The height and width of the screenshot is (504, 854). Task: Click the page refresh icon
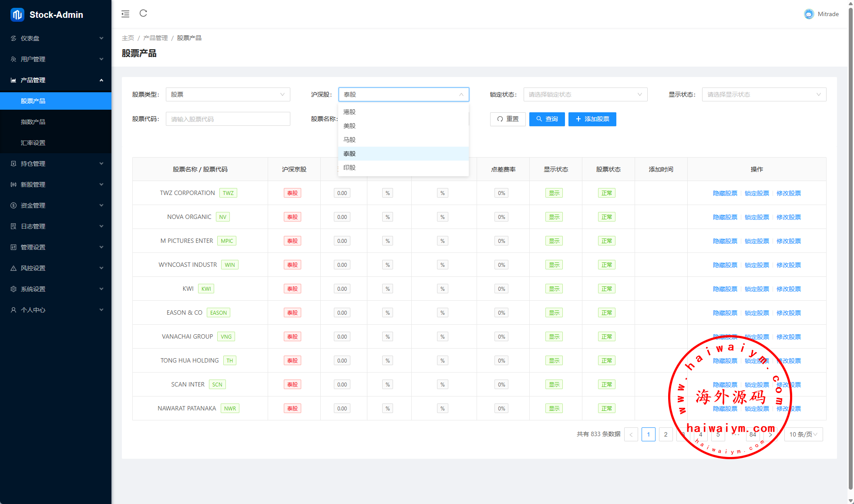click(x=143, y=13)
